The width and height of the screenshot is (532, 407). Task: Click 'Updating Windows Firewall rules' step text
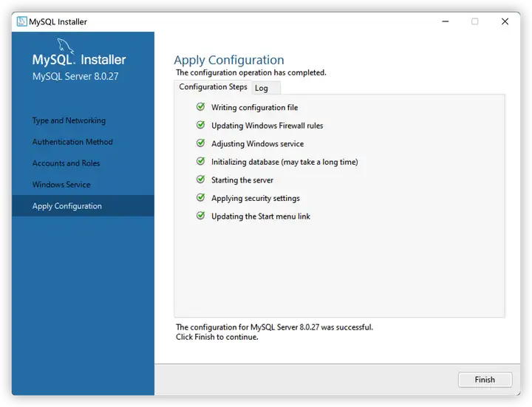(267, 126)
